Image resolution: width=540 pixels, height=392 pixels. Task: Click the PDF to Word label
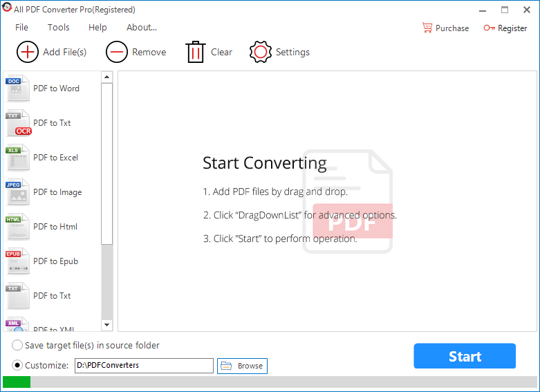point(56,88)
